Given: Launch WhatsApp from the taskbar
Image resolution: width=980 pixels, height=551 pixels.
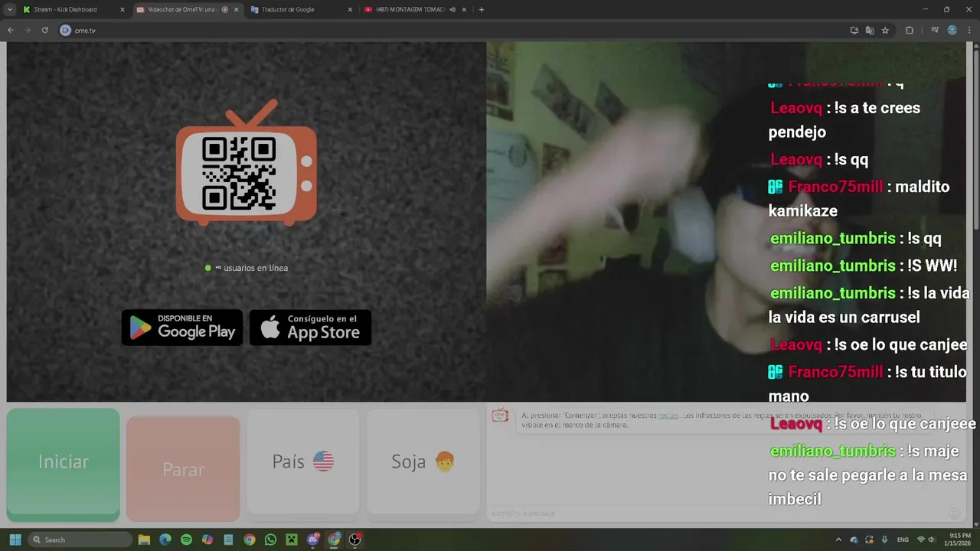Looking at the screenshot, I should coord(270,540).
